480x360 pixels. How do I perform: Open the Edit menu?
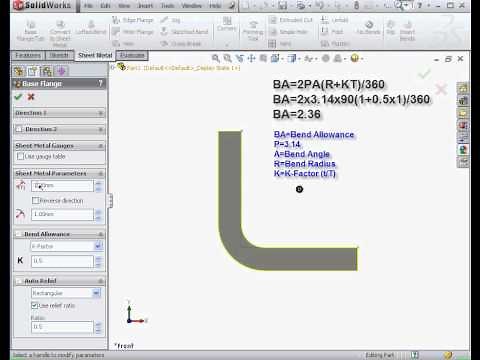click(105, 6)
